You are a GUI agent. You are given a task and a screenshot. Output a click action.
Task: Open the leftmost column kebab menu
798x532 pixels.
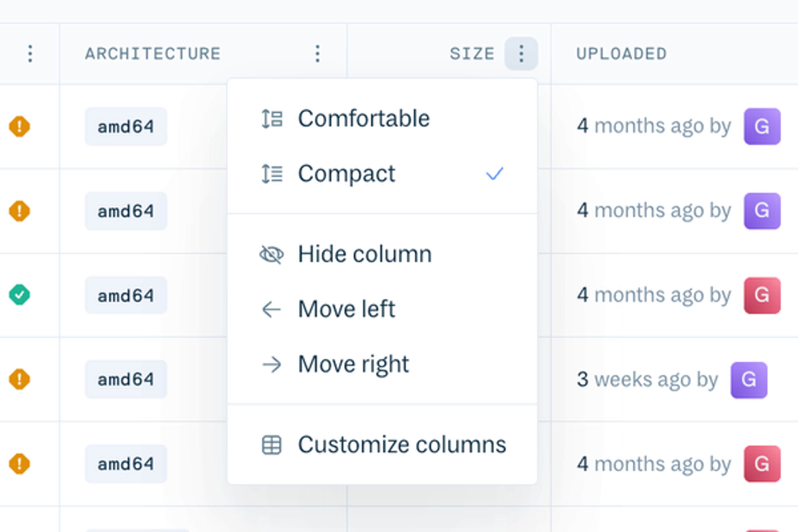[30, 53]
